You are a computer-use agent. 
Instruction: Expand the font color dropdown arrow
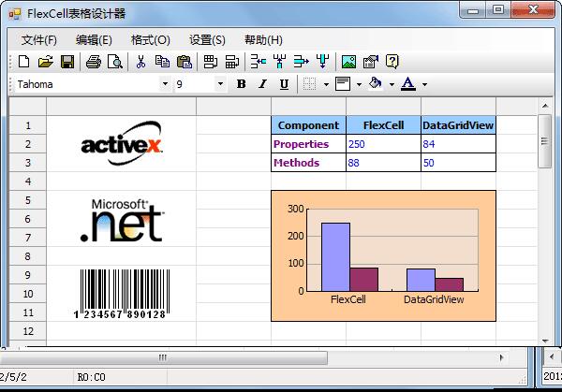click(x=424, y=84)
